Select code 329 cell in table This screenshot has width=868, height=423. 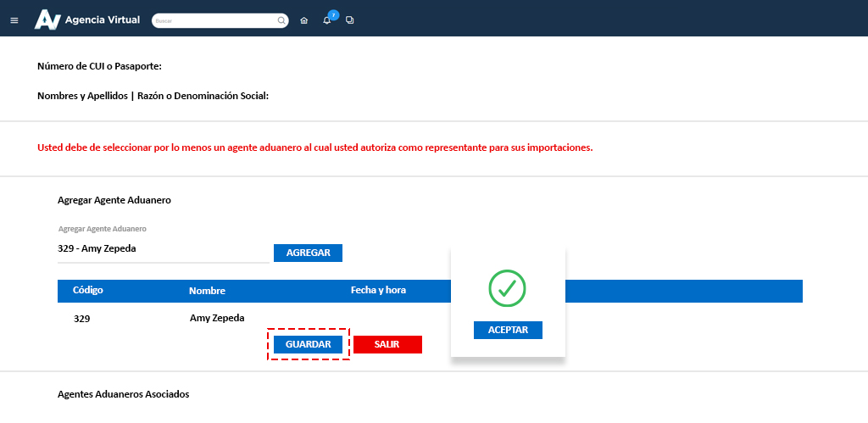point(82,320)
